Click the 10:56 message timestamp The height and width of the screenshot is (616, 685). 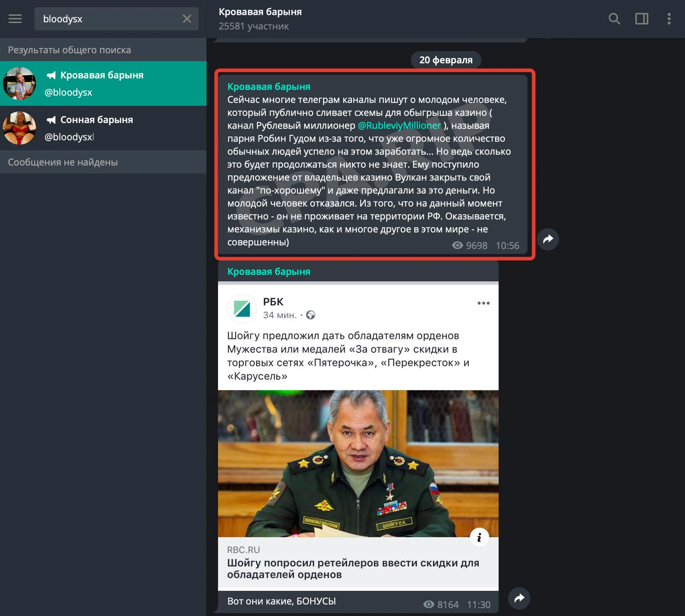pos(507,245)
